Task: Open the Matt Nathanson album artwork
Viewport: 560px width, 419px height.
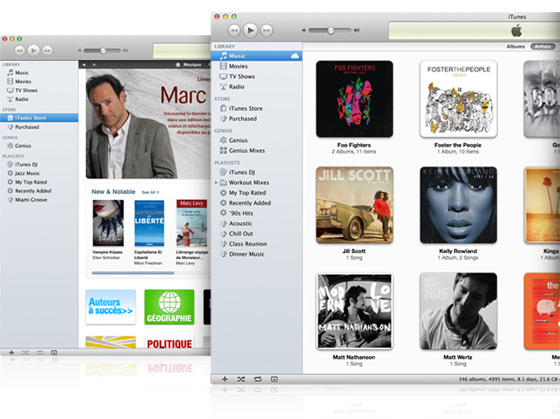Action: 354,311
